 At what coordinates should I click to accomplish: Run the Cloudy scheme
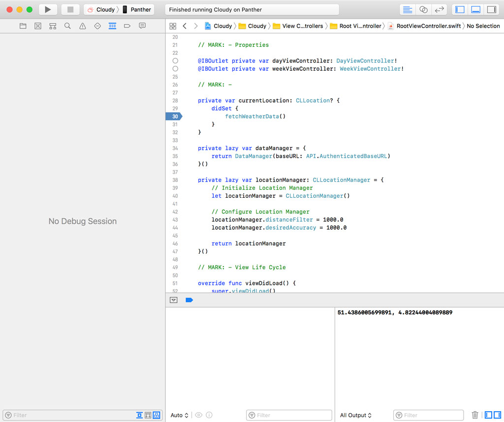pyautogui.click(x=47, y=9)
